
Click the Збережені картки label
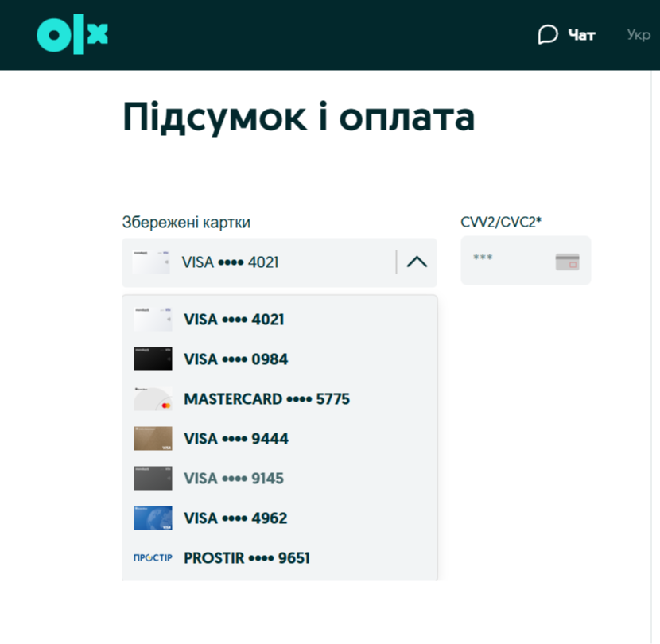(186, 223)
